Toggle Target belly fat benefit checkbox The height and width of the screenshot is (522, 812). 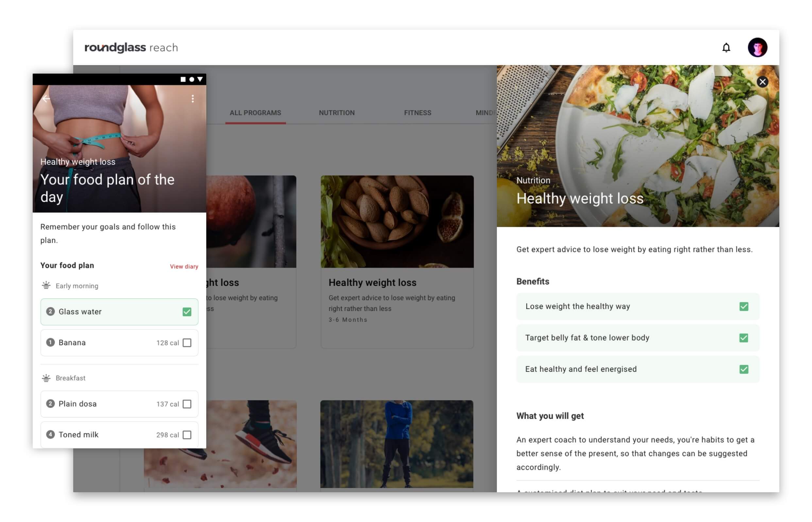[x=743, y=338]
